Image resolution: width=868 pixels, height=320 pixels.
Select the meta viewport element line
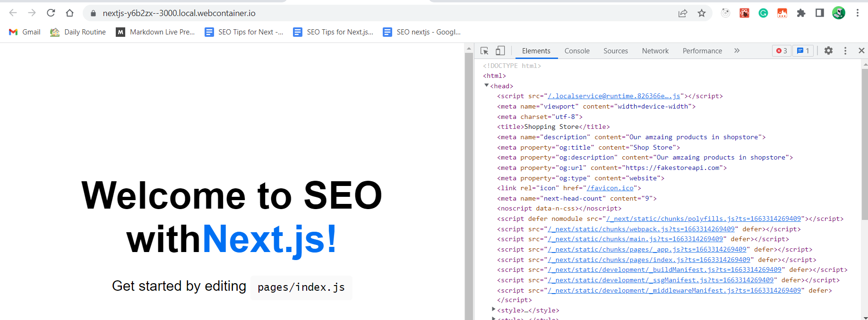[596, 106]
